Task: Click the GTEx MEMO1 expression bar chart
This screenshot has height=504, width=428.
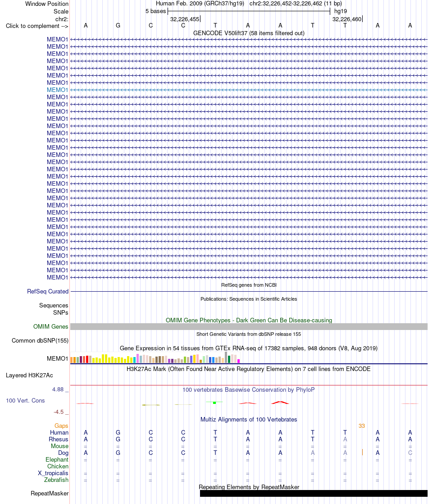Action: pyautogui.click(x=155, y=358)
